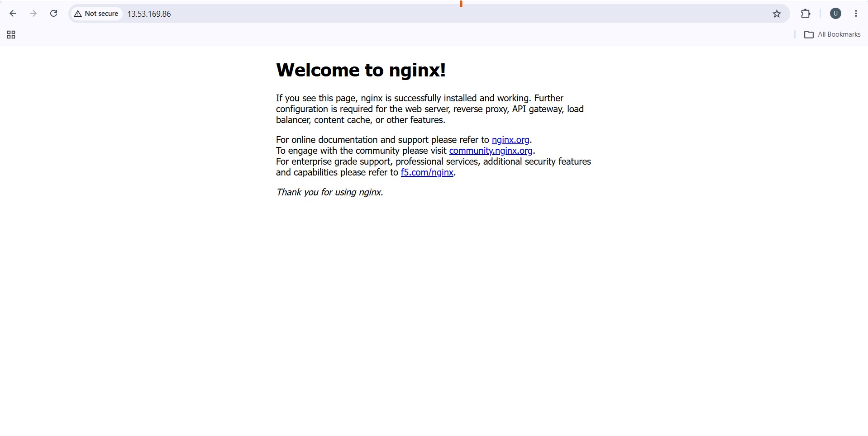Open the All Bookmarks folder
The width and height of the screenshot is (868, 436).
[x=832, y=34]
